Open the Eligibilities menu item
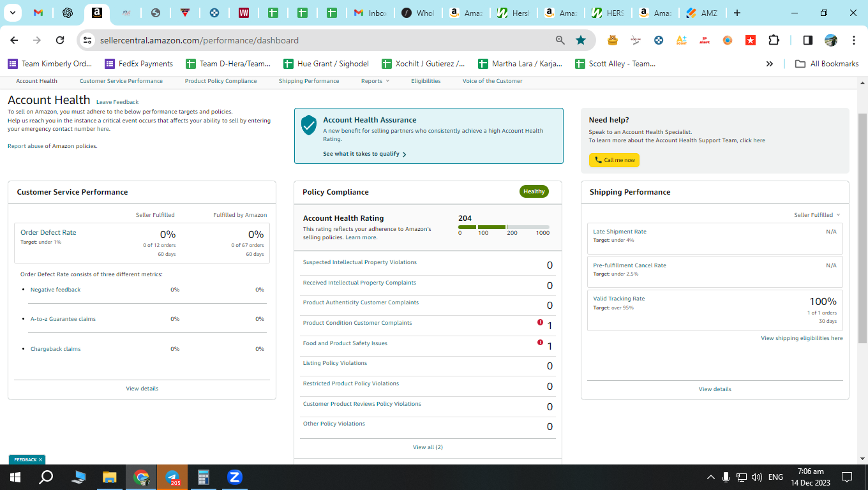Image resolution: width=868 pixels, height=490 pixels. (x=426, y=81)
